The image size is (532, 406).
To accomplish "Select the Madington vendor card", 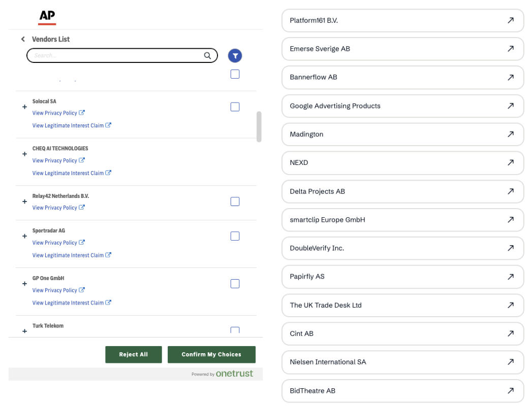I will pyautogui.click(x=403, y=134).
